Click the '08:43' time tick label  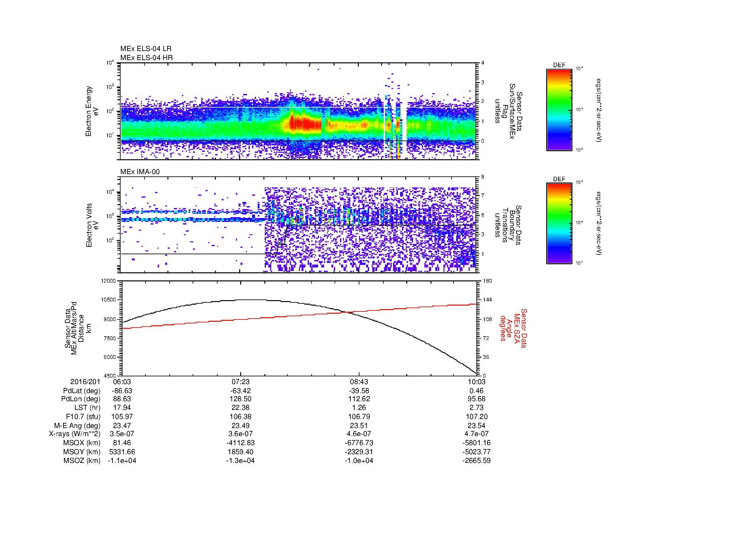coord(358,382)
